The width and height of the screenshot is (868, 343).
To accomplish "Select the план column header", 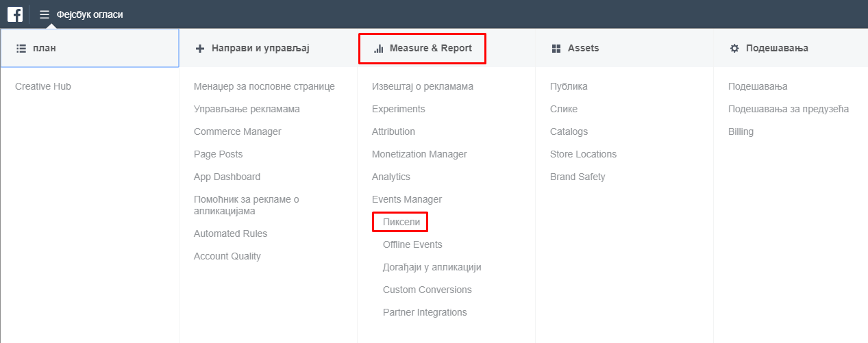I will click(x=90, y=48).
